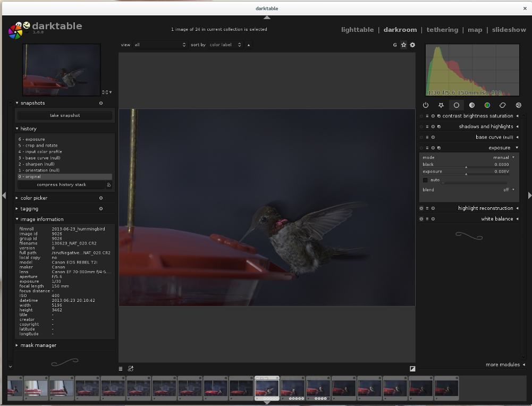Select the color modules group icon

tap(487, 105)
